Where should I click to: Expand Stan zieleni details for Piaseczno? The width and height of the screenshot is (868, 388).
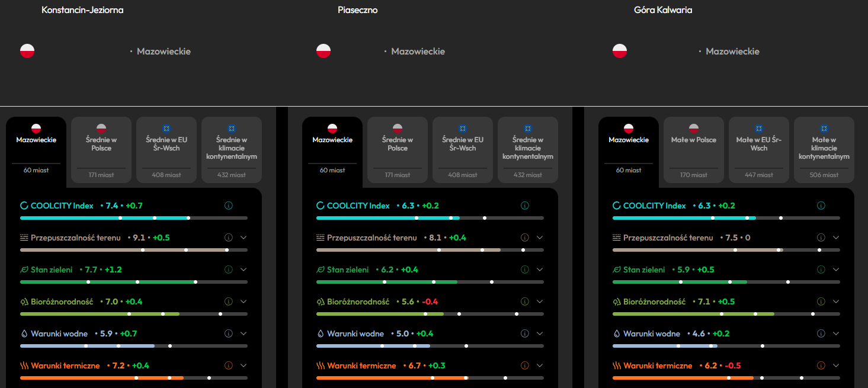(540, 270)
